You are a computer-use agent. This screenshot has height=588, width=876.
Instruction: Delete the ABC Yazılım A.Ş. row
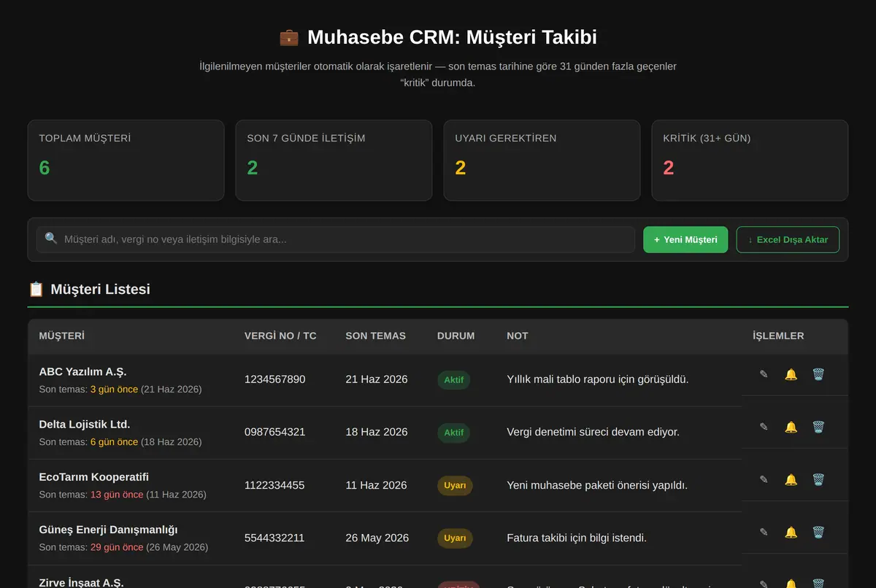[x=818, y=374]
